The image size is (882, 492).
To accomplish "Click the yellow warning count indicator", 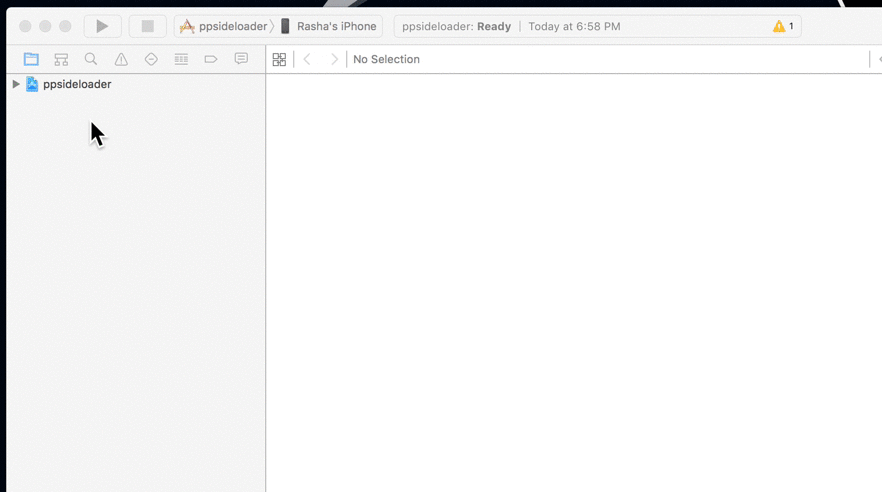I will (x=783, y=26).
